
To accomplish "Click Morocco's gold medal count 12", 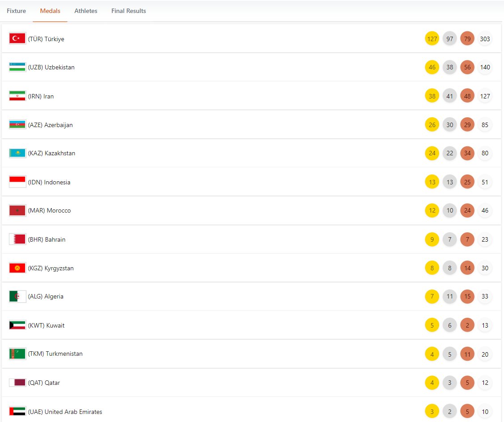I will [432, 210].
